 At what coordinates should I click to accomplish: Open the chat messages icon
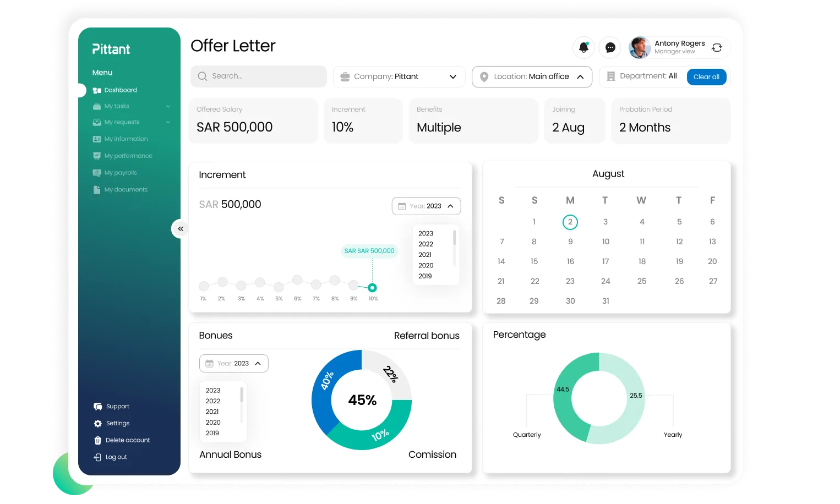610,48
